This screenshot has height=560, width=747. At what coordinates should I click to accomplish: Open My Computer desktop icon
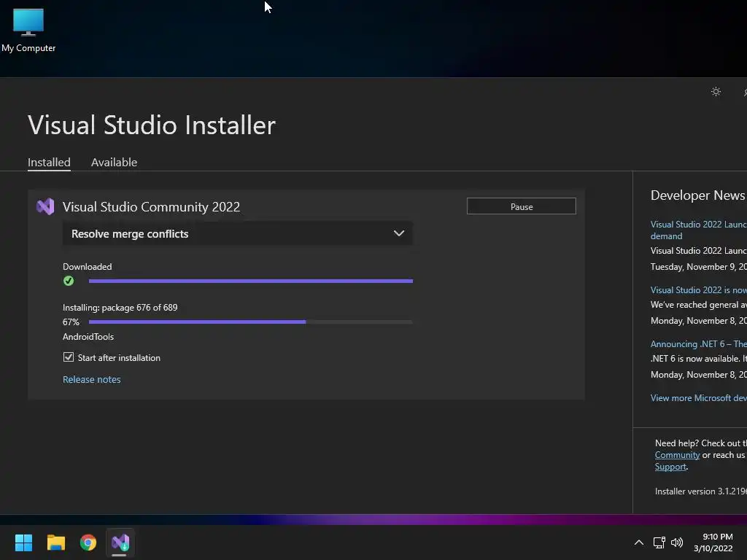coord(28,30)
